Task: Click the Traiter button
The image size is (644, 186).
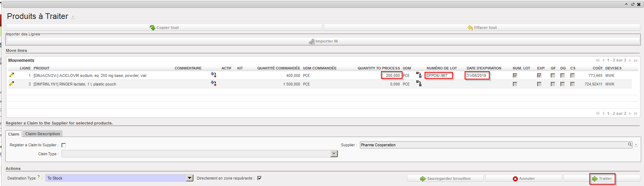Action: click(x=602, y=178)
